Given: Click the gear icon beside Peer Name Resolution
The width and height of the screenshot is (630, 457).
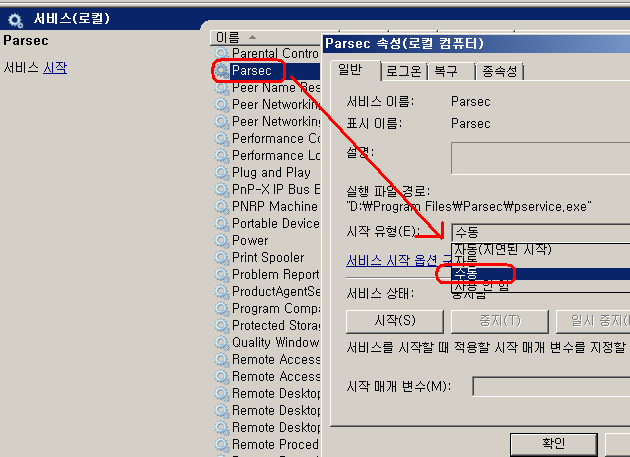Looking at the screenshot, I should point(221,88).
